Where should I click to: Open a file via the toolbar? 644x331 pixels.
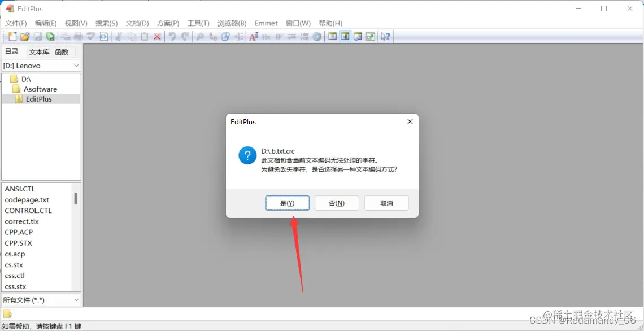(x=24, y=36)
